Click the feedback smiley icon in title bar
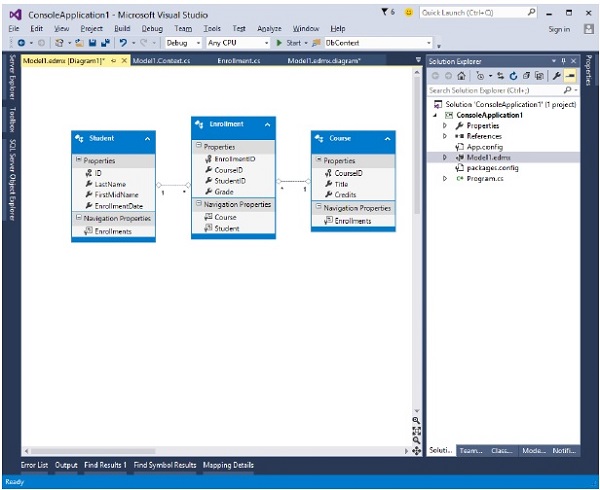Image resolution: width=600 pixels, height=490 pixels. 409,13
